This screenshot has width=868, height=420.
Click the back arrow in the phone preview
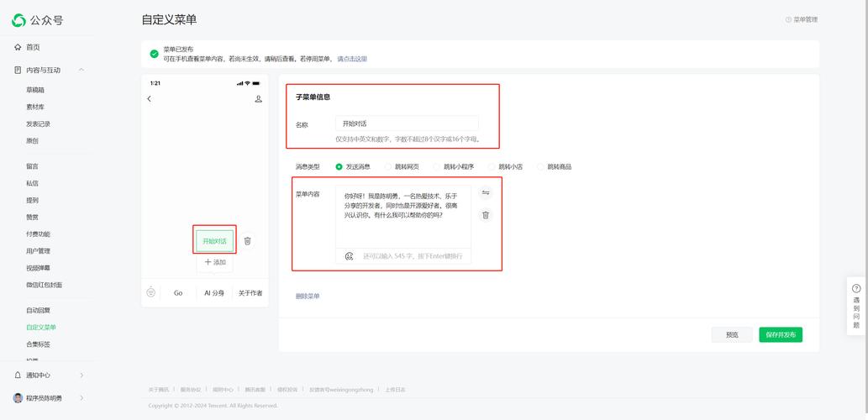tap(150, 99)
